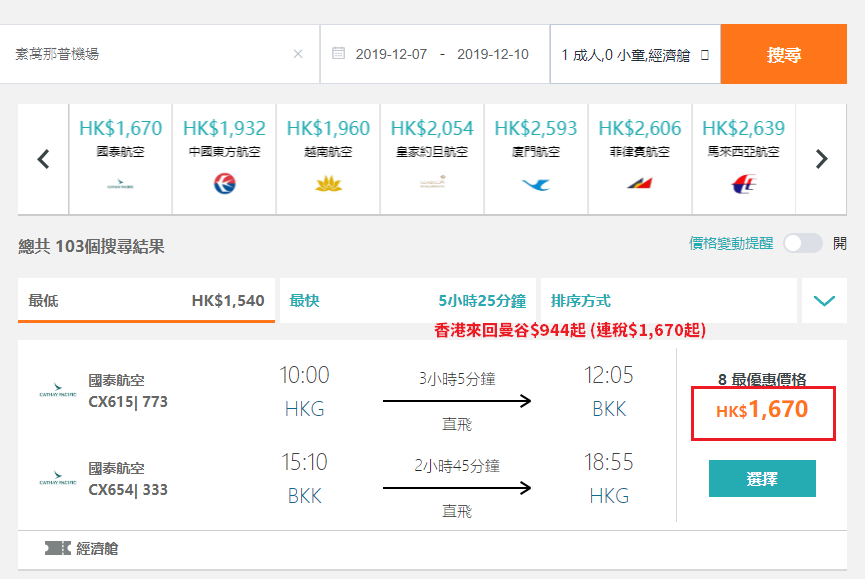
Task: Pick the Xiamen Airlines bird logo
Action: [x=536, y=184]
